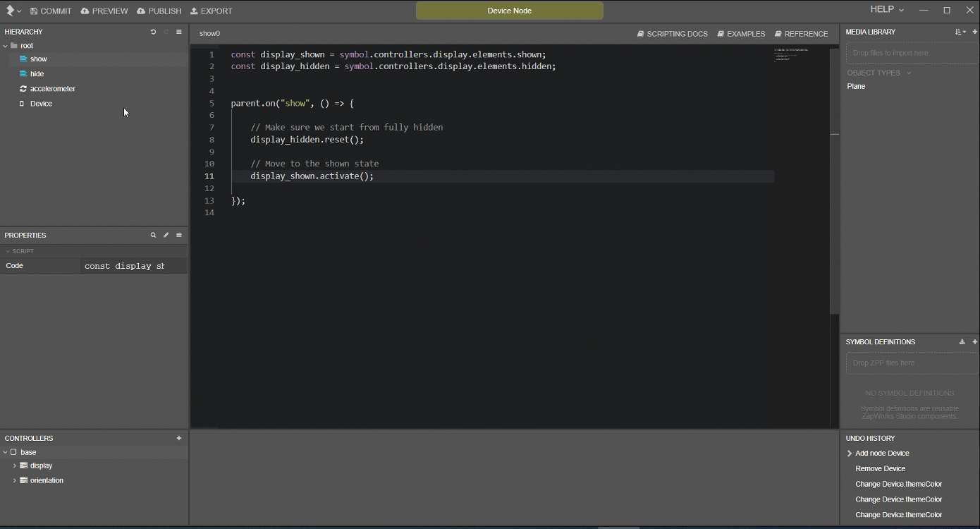
Task: Expand the display controller
Action: 15,466
